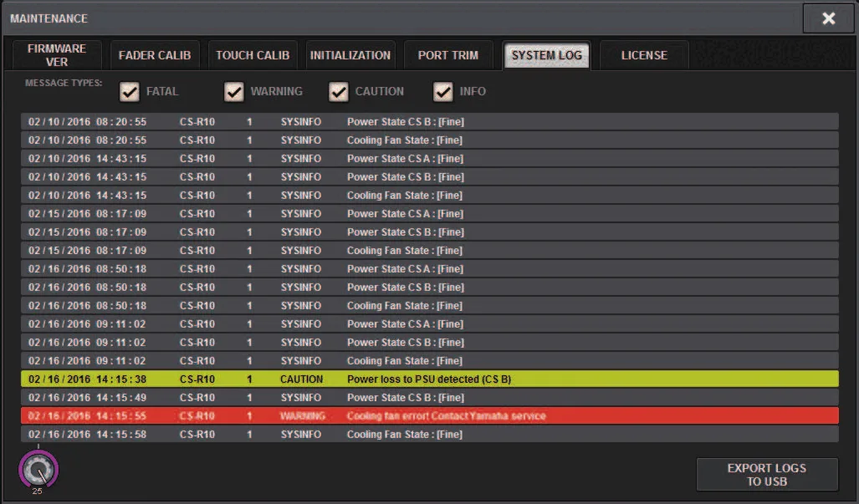Click the 02/15 08:17:09 Cooling Fan State entry
859x504 pixels.
tap(430, 250)
